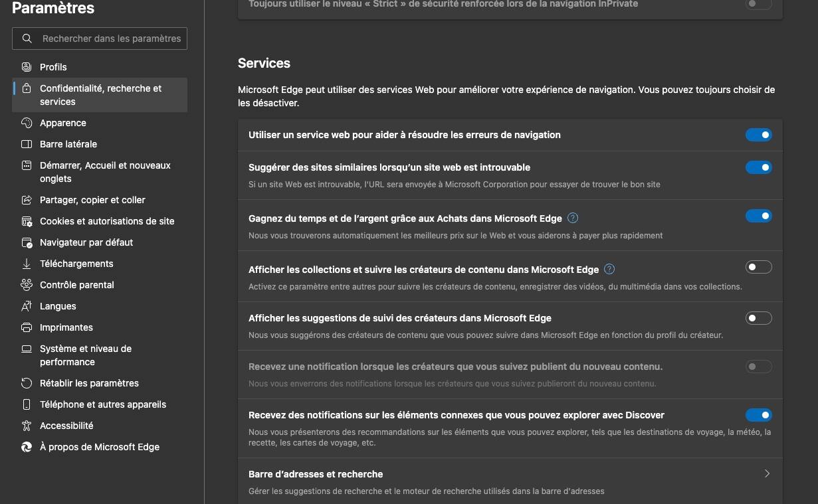
Task: Click À propos de Microsoft Edge
Action: coord(99,447)
